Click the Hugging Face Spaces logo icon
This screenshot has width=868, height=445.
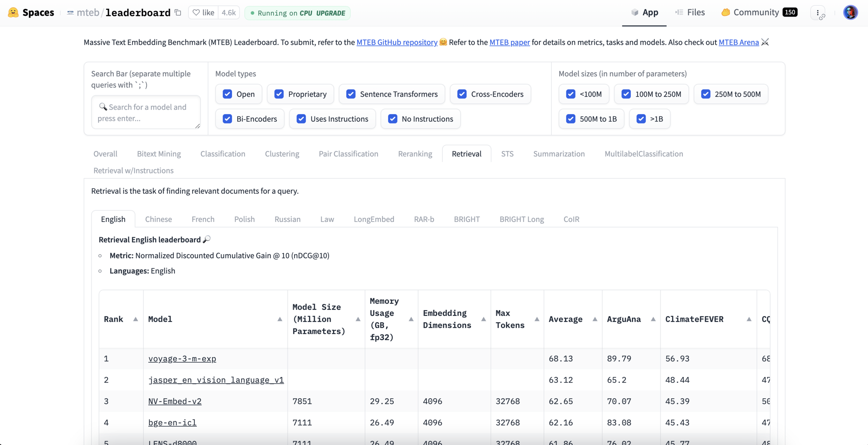(13, 12)
